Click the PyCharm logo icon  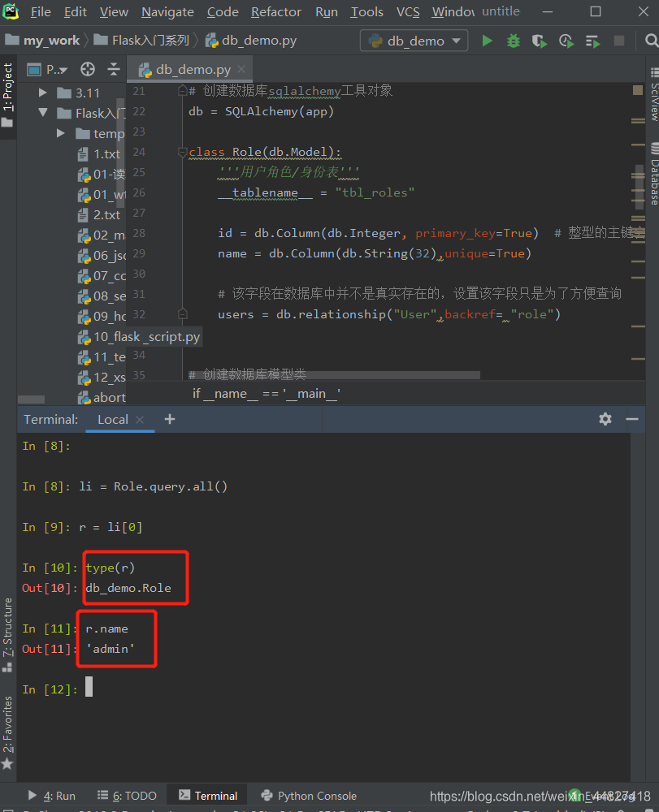[11, 11]
